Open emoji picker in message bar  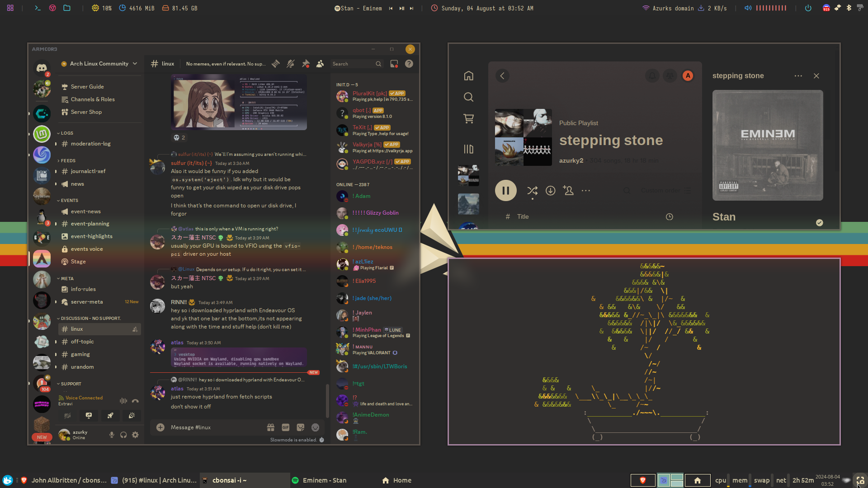point(316,427)
